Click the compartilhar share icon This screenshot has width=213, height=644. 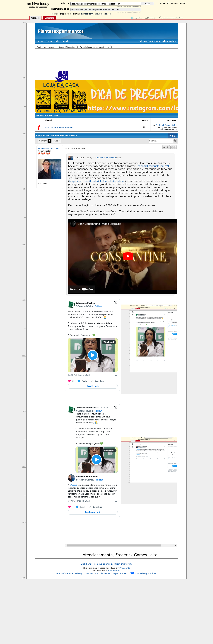[132, 18]
